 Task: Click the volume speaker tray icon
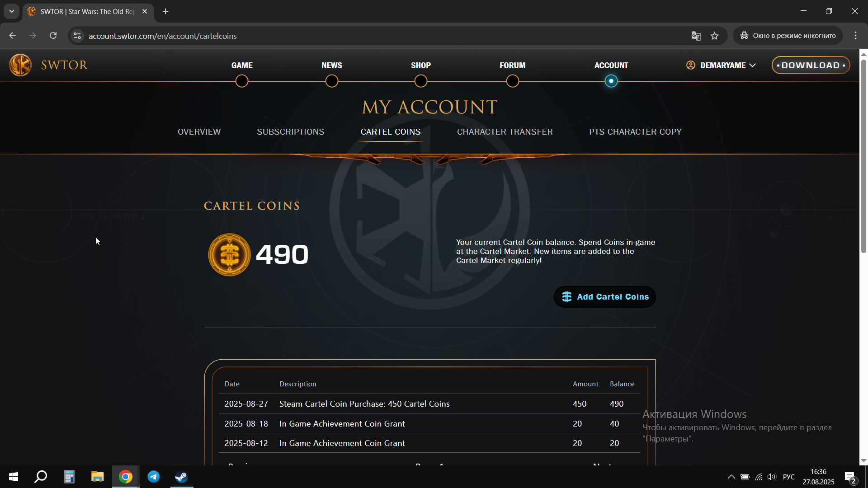pyautogui.click(x=772, y=477)
